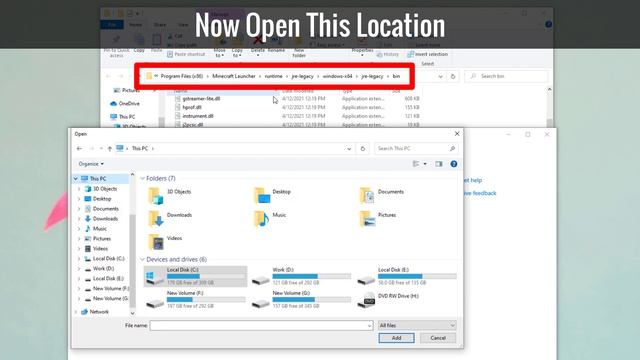
Task: Select the Local Disk (E:) drive in the main pane
Action: click(x=407, y=276)
